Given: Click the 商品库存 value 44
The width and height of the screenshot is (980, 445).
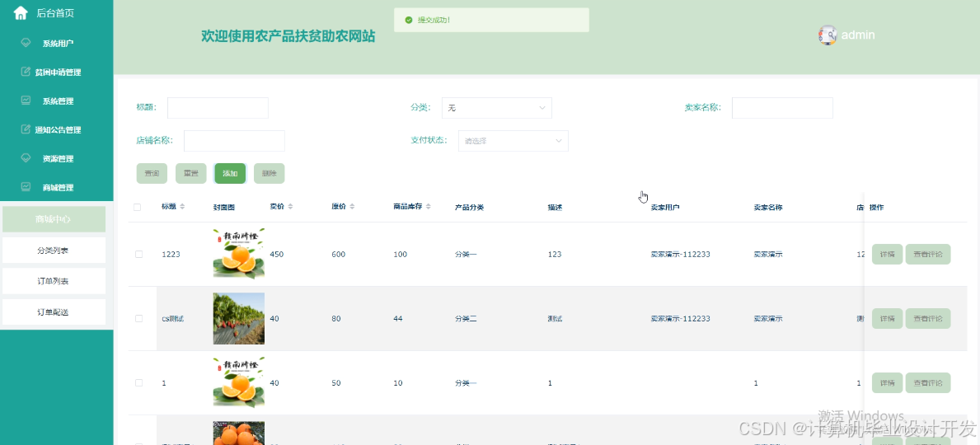Looking at the screenshot, I should [x=398, y=319].
